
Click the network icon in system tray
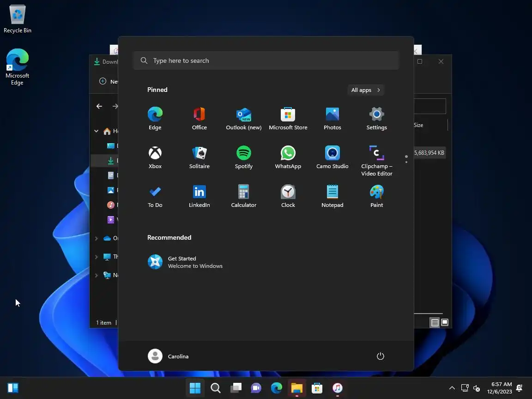click(x=465, y=388)
